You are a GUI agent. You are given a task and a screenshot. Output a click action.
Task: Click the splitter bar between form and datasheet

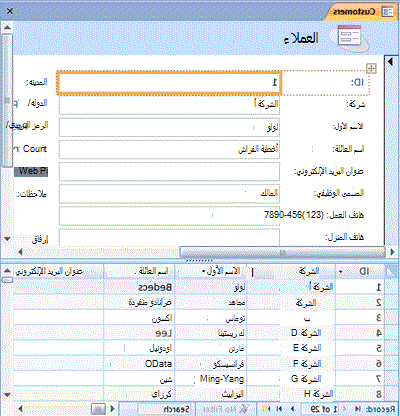199,261
